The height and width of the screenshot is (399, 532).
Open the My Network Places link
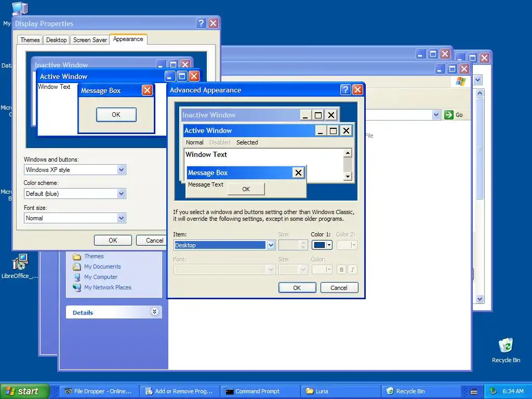[x=108, y=287]
